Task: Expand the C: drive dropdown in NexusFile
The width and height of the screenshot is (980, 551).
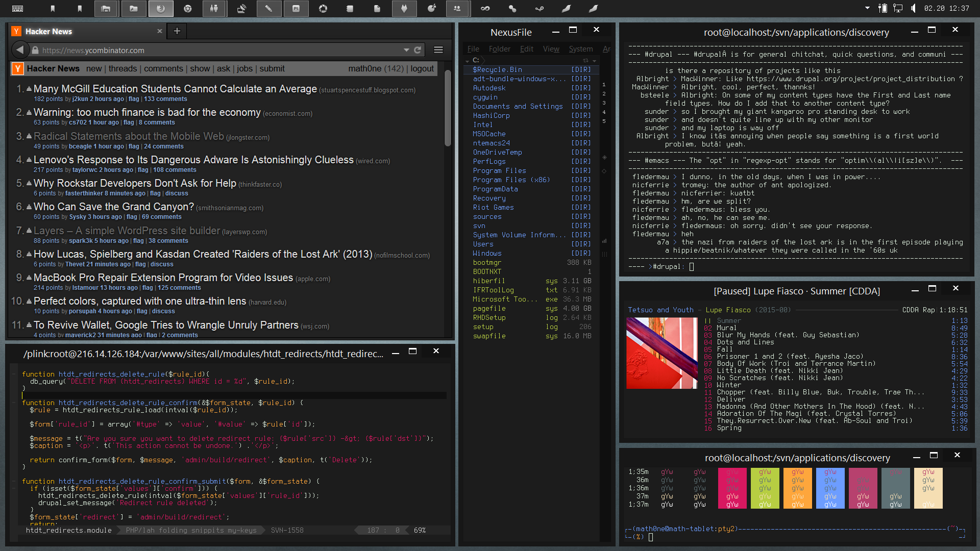Action: point(467,61)
